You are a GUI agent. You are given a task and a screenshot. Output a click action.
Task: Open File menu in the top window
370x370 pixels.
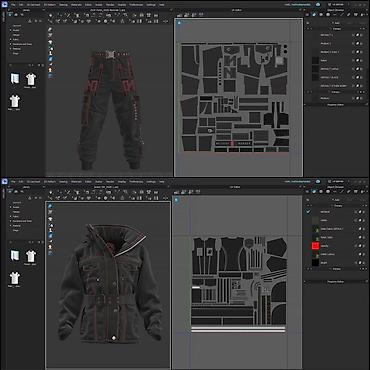click(x=13, y=5)
